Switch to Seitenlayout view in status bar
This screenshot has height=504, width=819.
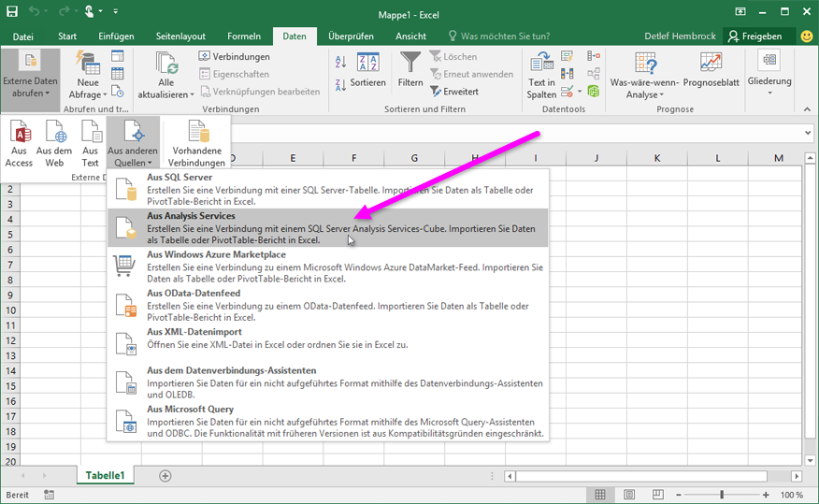tap(629, 495)
